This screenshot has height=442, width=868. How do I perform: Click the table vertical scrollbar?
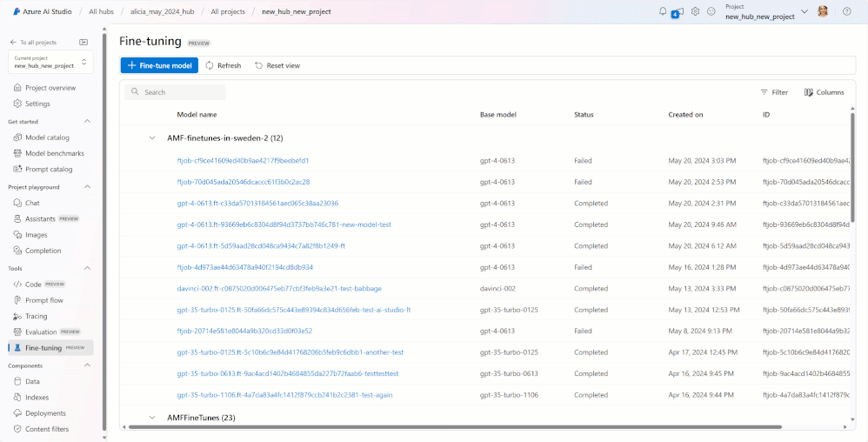pos(852,166)
